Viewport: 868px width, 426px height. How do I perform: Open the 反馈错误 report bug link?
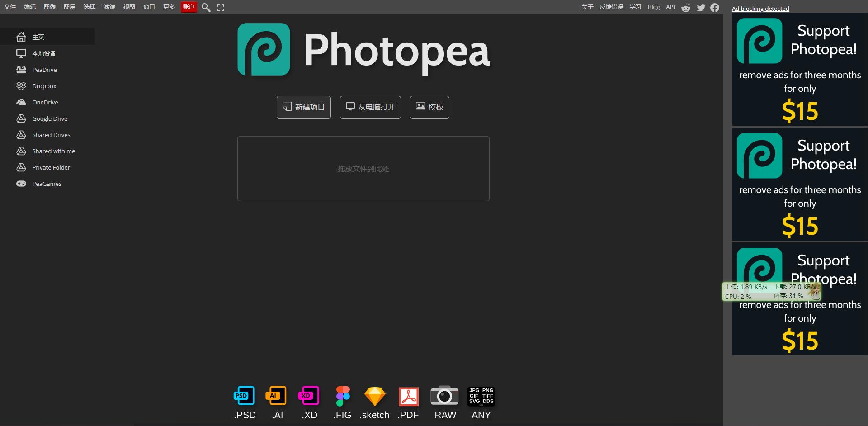click(x=611, y=7)
